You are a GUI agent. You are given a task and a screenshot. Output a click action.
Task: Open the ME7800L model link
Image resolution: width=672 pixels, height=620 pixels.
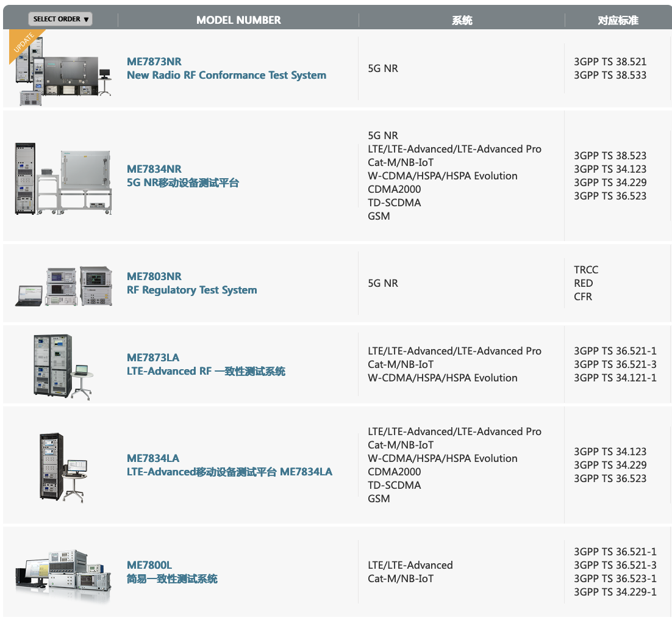149,565
